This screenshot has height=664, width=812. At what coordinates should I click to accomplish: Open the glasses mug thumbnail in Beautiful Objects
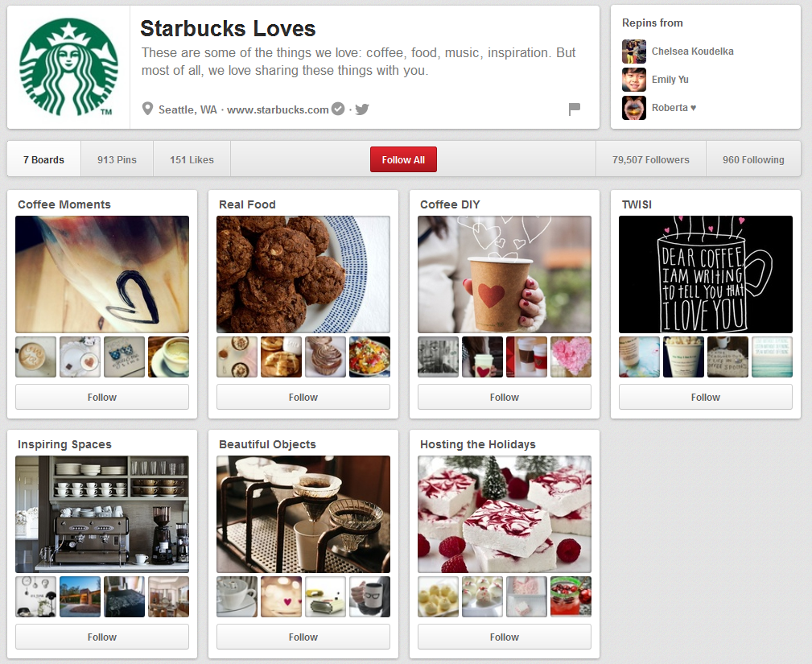click(x=369, y=596)
